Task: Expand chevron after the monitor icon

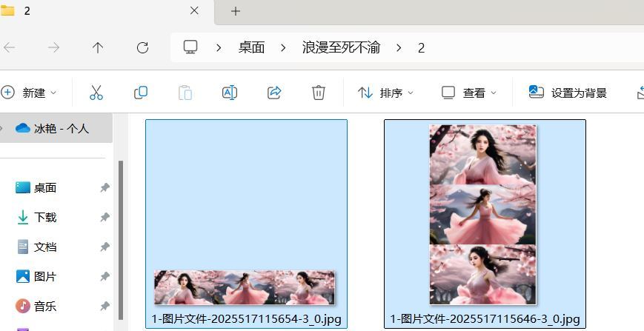Action: click(x=219, y=48)
